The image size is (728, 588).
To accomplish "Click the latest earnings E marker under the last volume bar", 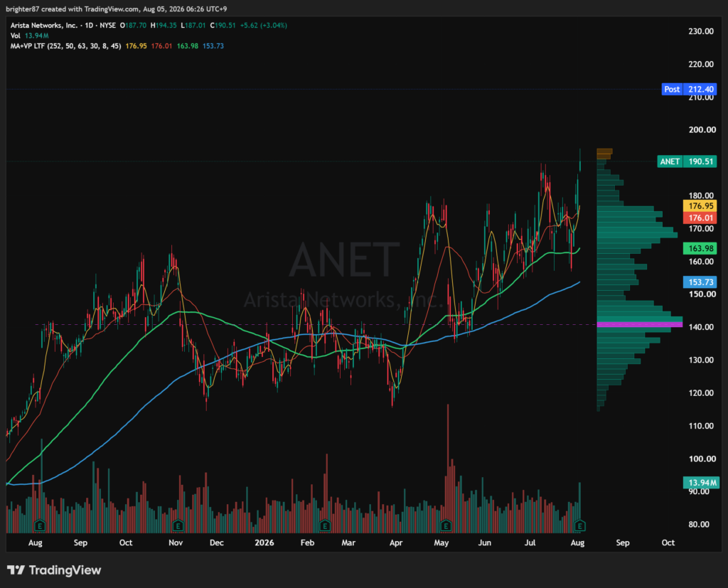I will click(579, 525).
